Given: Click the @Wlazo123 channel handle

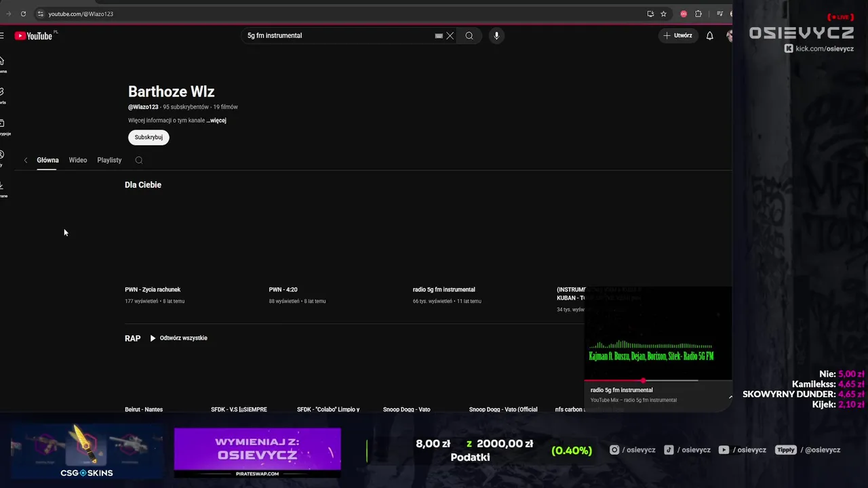Looking at the screenshot, I should [x=143, y=107].
